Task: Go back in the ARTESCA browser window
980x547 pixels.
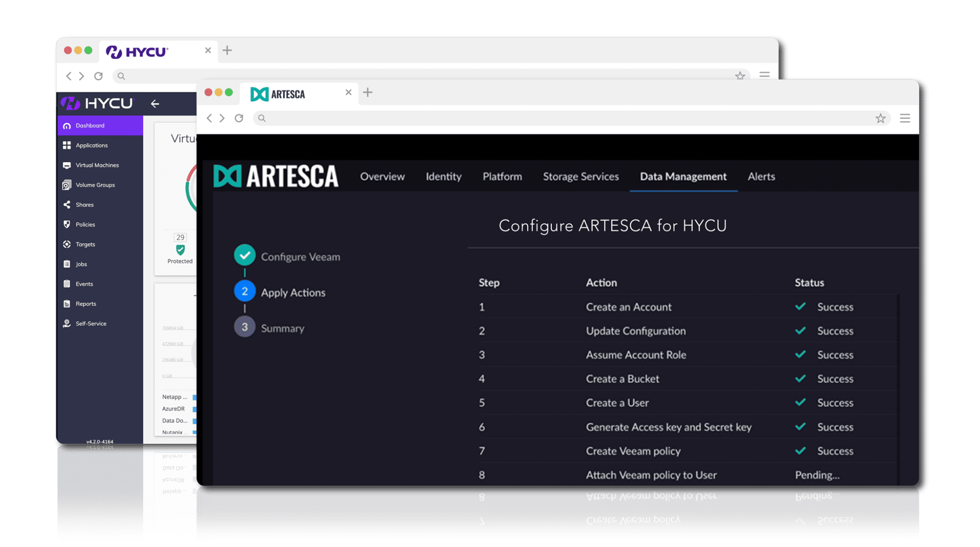Action: coord(209,118)
